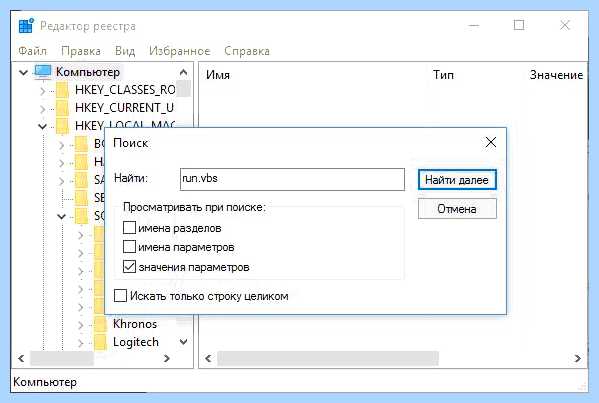Open the Правка menu
The height and width of the screenshot is (403, 599).
(81, 51)
